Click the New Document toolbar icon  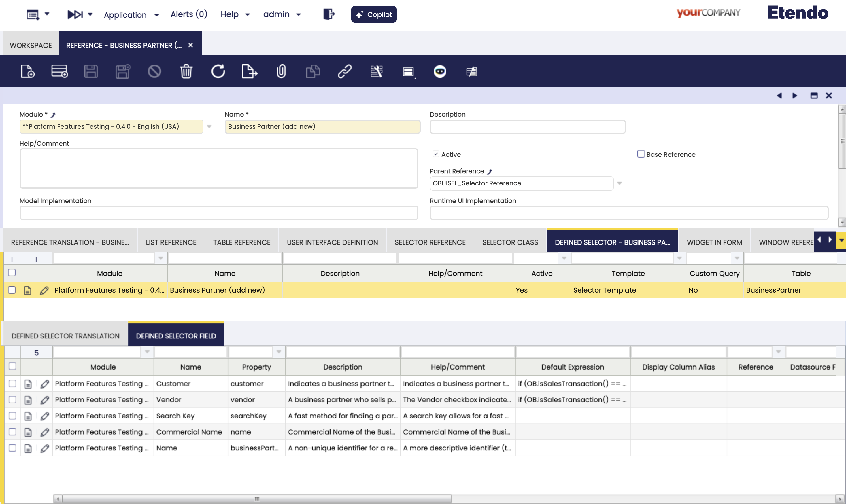coord(28,71)
